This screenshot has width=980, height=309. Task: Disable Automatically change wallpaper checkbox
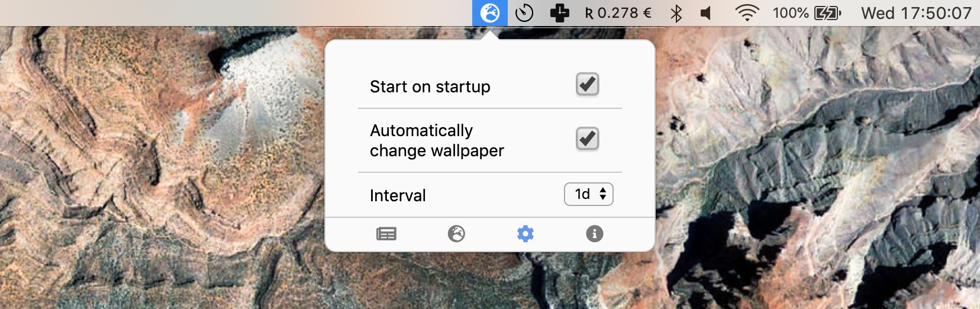(x=588, y=139)
